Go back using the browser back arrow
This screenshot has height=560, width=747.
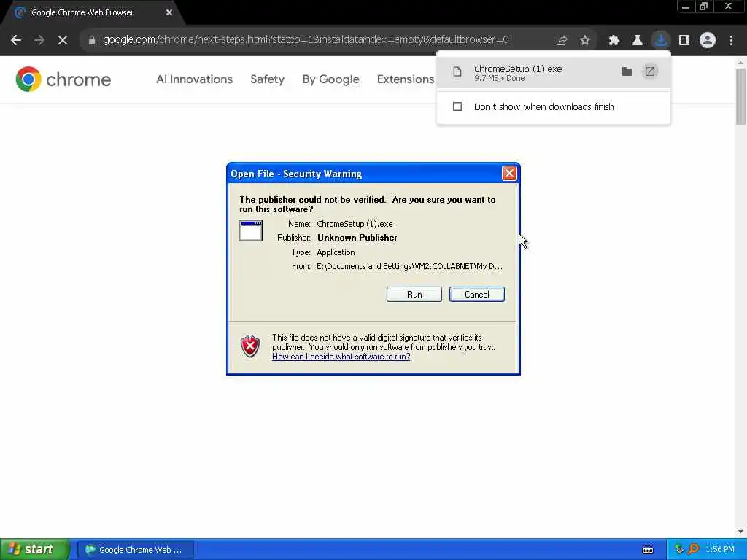click(x=16, y=41)
